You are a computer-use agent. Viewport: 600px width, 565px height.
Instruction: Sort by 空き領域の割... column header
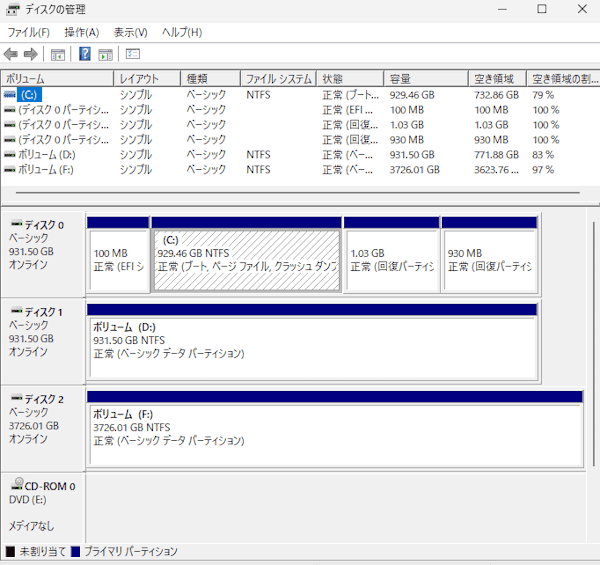[563, 78]
